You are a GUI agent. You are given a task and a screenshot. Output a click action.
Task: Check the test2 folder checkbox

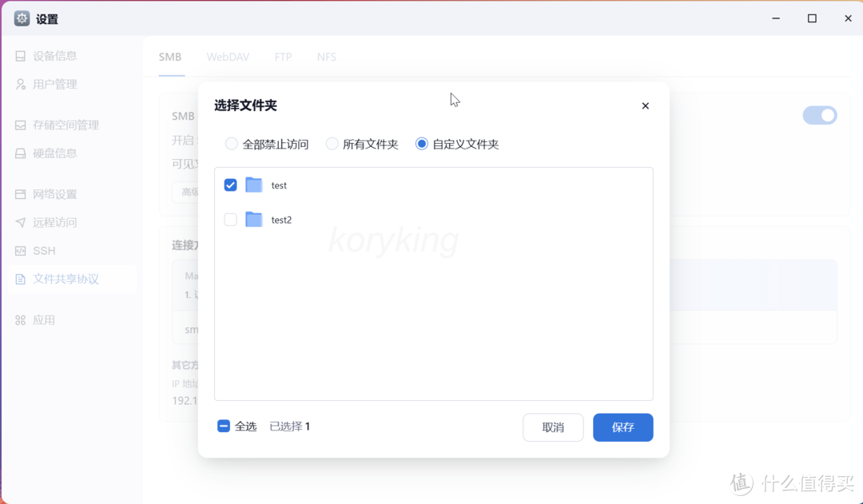(x=230, y=219)
